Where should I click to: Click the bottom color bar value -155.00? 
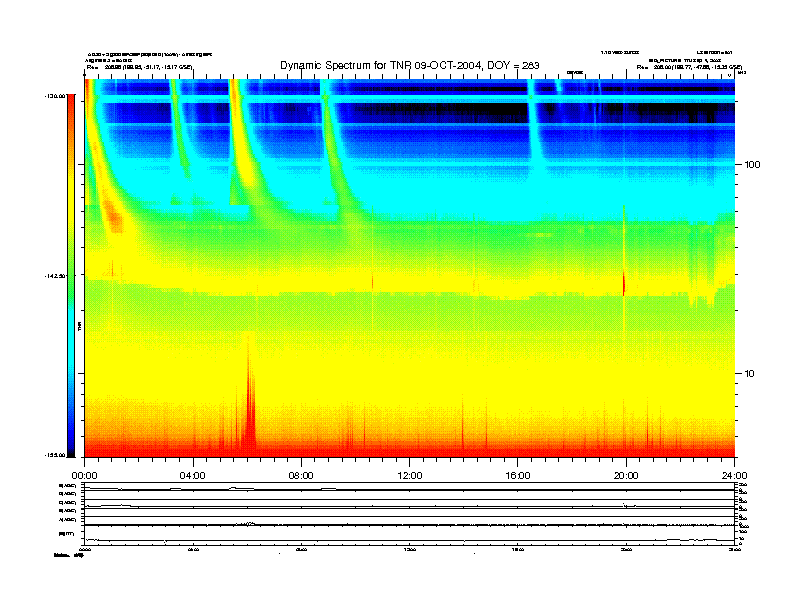coord(55,455)
